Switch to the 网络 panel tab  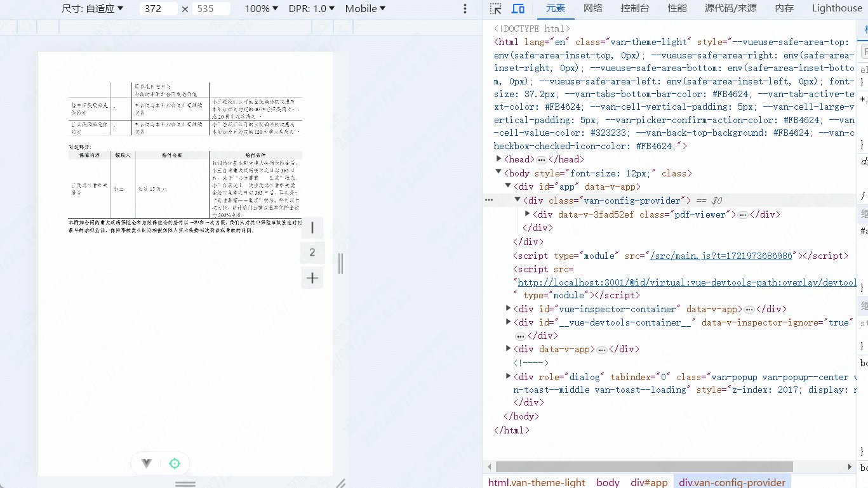[x=593, y=8]
